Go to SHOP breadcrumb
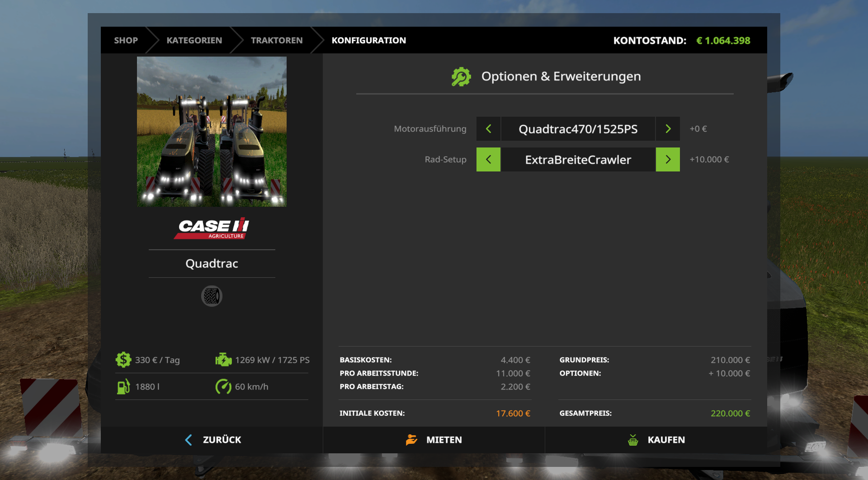The width and height of the screenshot is (868, 480). point(126,40)
